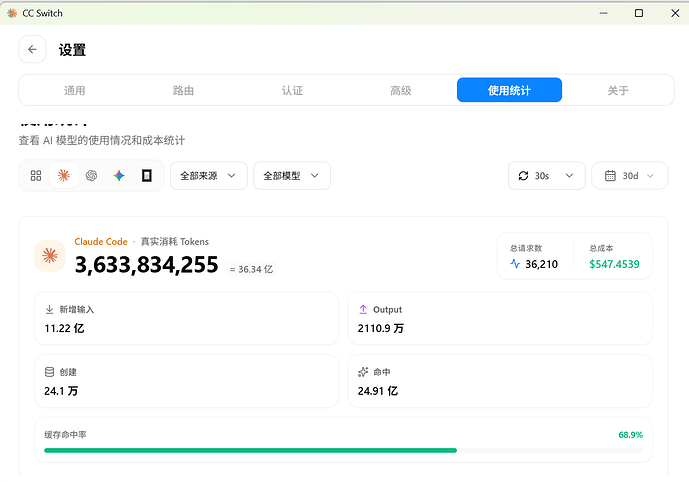Image resolution: width=689 pixels, height=482 pixels.
Task: Click the 真实消耗 Tokens label
Action: pos(174,242)
